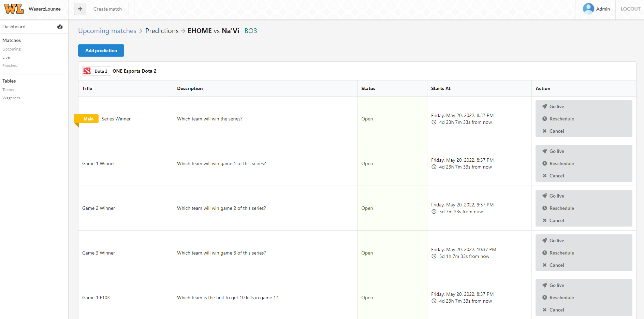The image size is (644, 319).
Task: Click the plus icon on Create match
Action: (x=80, y=9)
